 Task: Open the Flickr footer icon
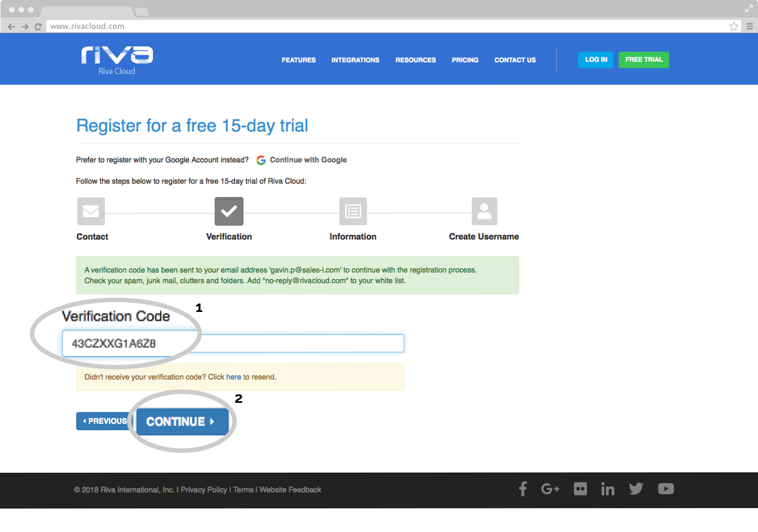pos(580,489)
